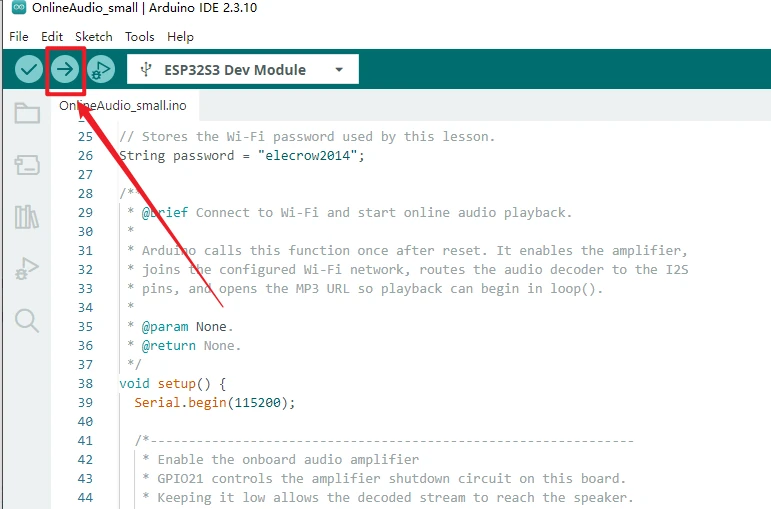Open the Search sidebar magnifier icon
Viewport: 771px width, 509px height.
(27, 321)
